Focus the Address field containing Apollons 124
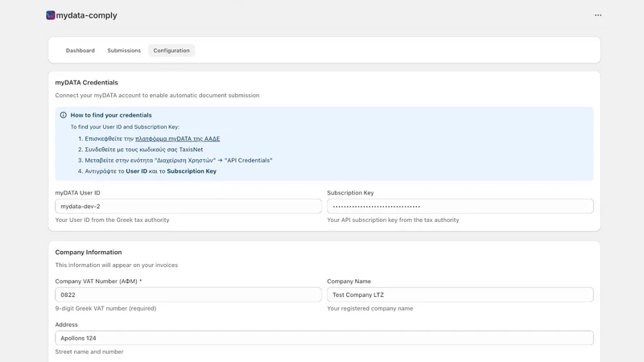Screen dimensions: 644x362 click(324, 338)
